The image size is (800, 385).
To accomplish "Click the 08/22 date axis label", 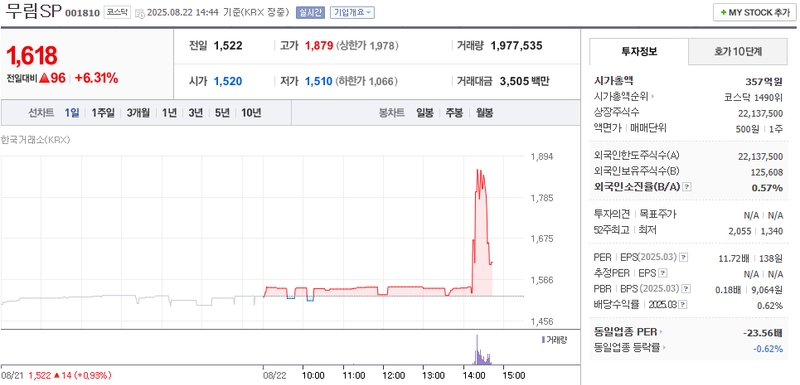I will [x=274, y=375].
